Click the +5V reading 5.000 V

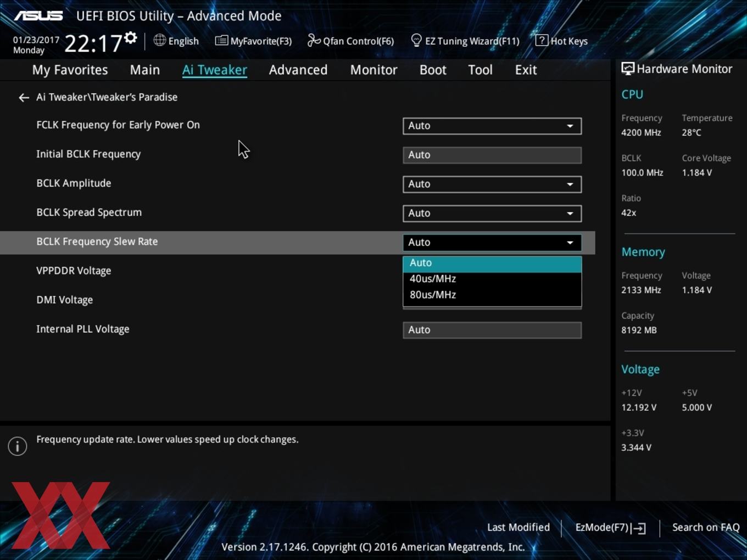click(x=697, y=408)
